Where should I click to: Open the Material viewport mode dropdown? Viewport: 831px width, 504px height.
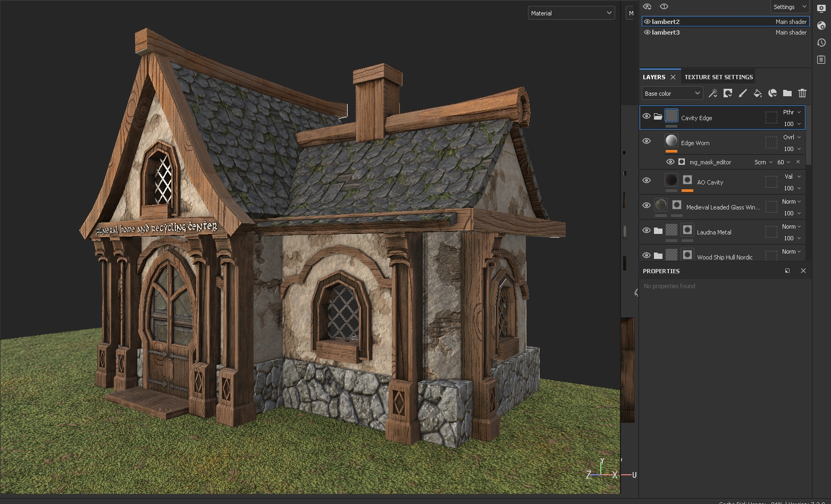(571, 13)
